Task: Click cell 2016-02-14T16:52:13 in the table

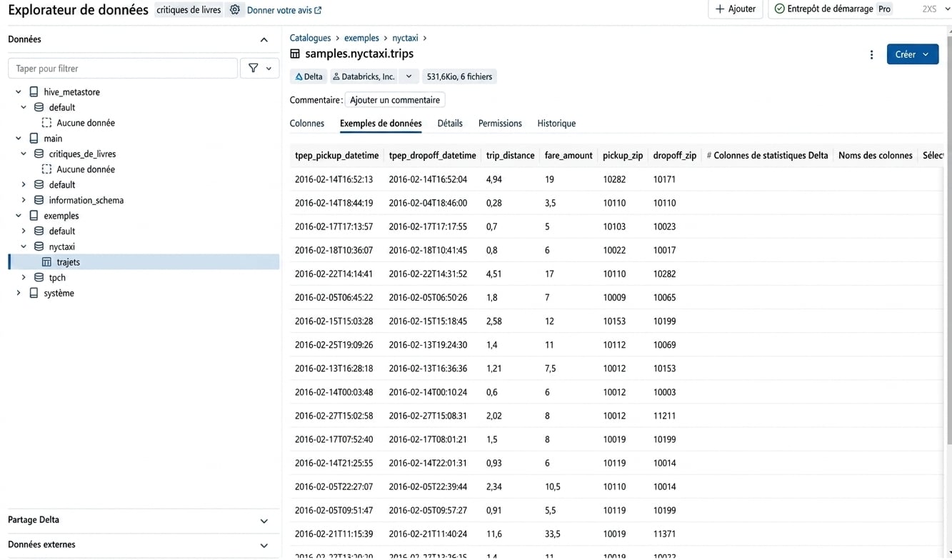Action: (334, 180)
